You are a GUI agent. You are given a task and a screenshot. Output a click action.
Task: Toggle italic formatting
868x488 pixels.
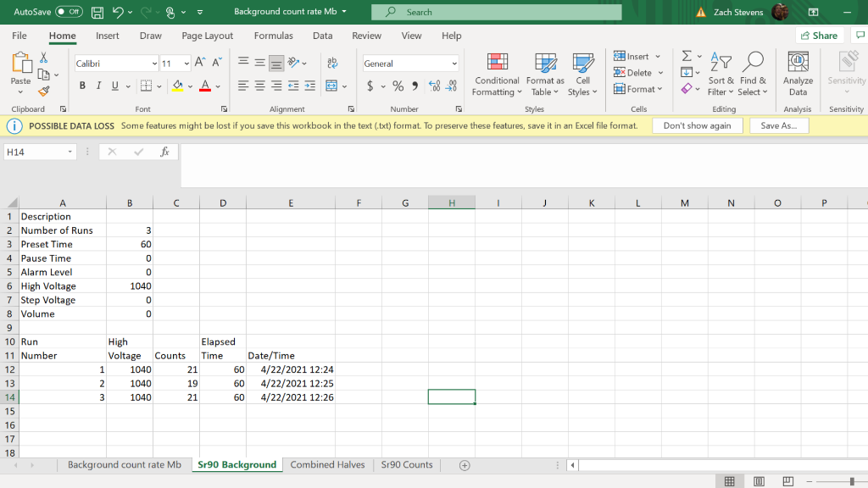[x=98, y=86]
